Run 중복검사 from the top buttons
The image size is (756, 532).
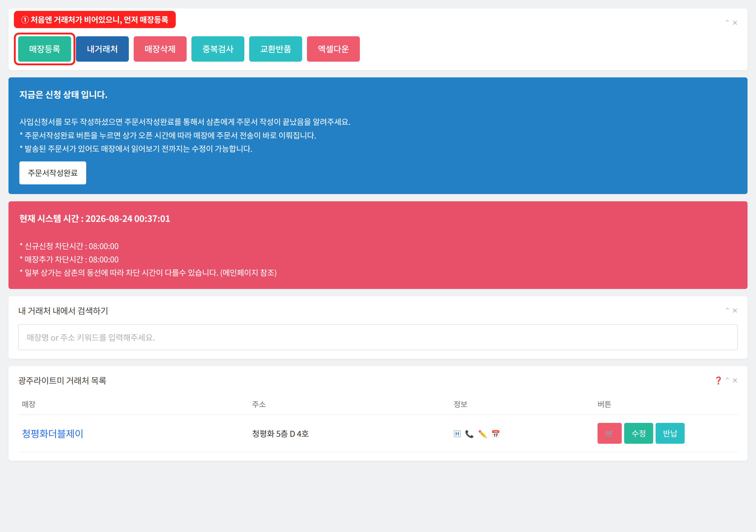[x=218, y=49]
